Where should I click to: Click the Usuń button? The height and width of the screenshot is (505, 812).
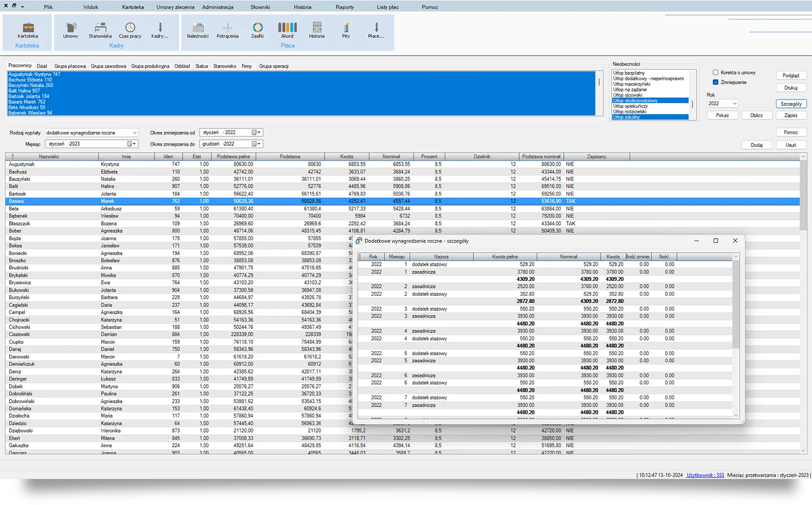pos(791,145)
